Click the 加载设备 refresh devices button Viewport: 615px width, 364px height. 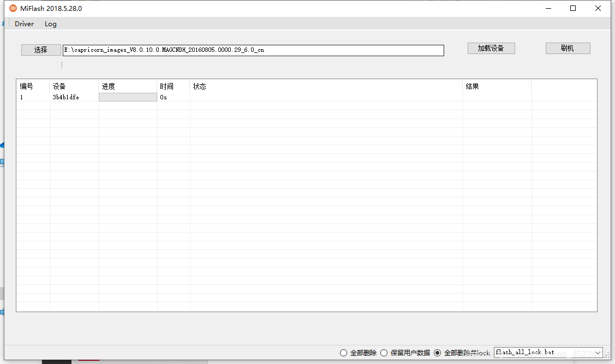pos(491,48)
